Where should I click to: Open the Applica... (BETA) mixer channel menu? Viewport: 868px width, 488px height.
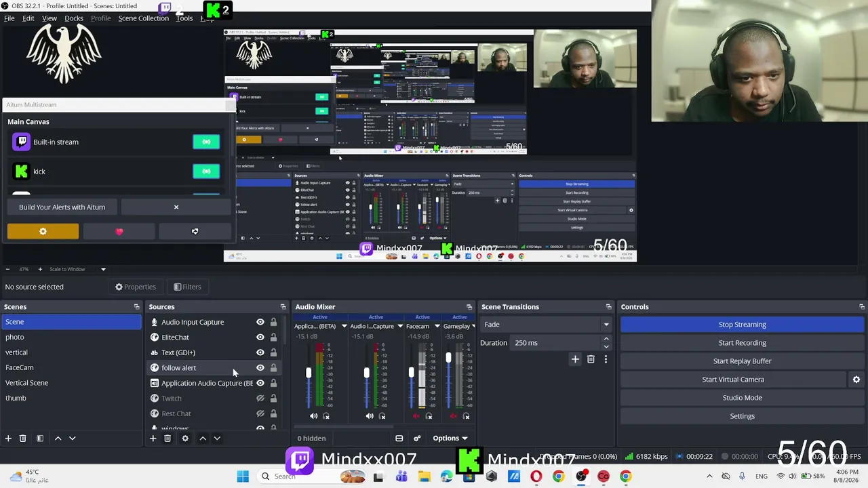344,326
